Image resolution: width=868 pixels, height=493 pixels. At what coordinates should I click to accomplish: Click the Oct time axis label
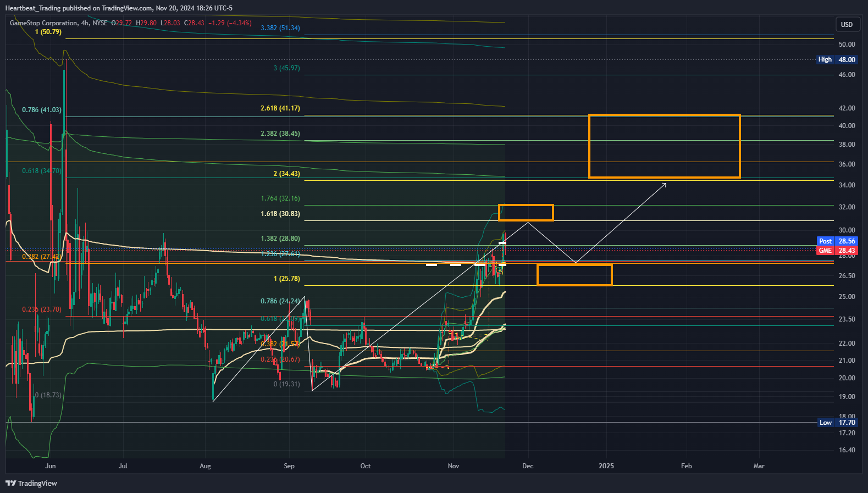(366, 466)
